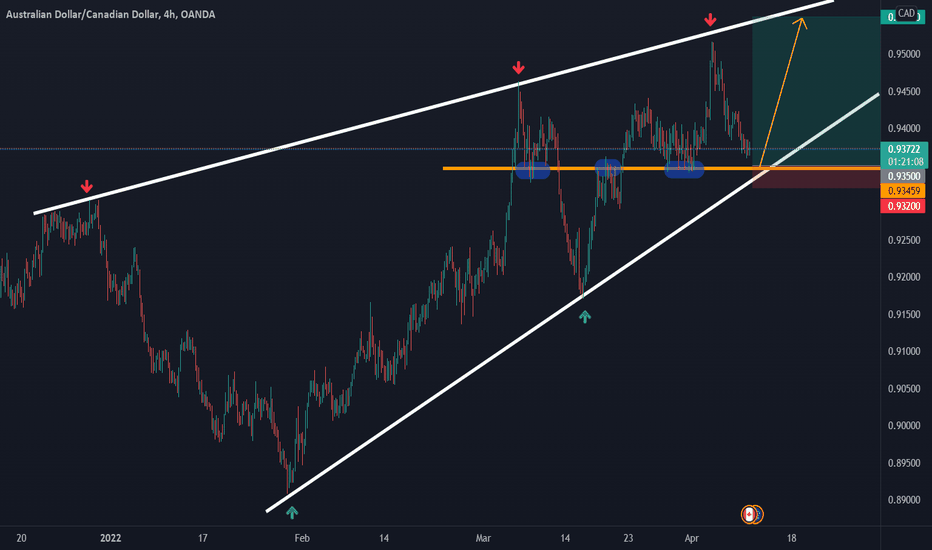This screenshot has width=932, height=550.
Task: Click the 0.94000 price axis label
Action: pyautogui.click(x=903, y=128)
